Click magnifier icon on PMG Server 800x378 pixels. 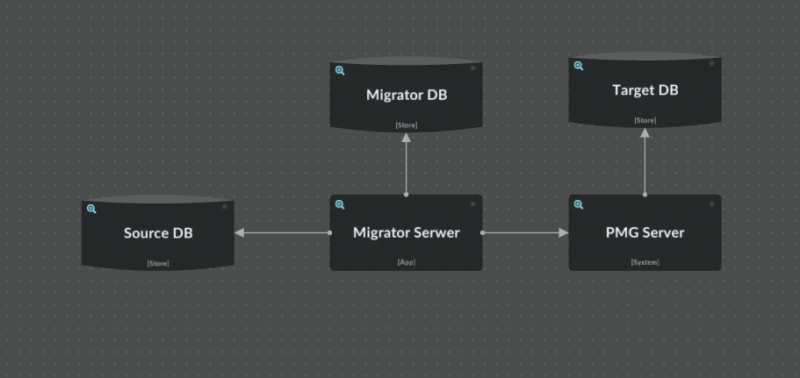click(x=579, y=205)
